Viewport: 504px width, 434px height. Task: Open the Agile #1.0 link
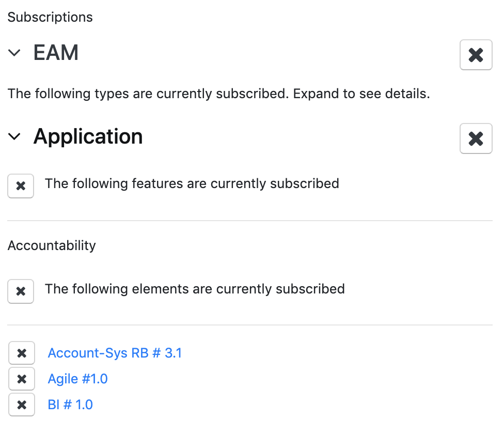77,379
